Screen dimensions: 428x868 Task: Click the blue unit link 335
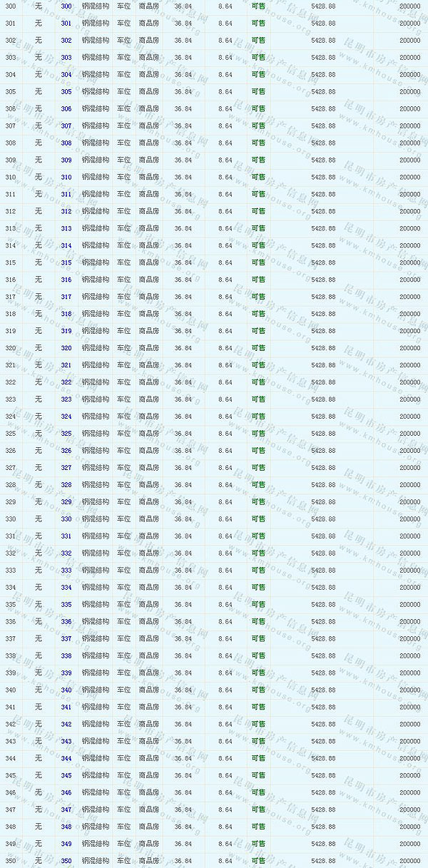(x=66, y=605)
